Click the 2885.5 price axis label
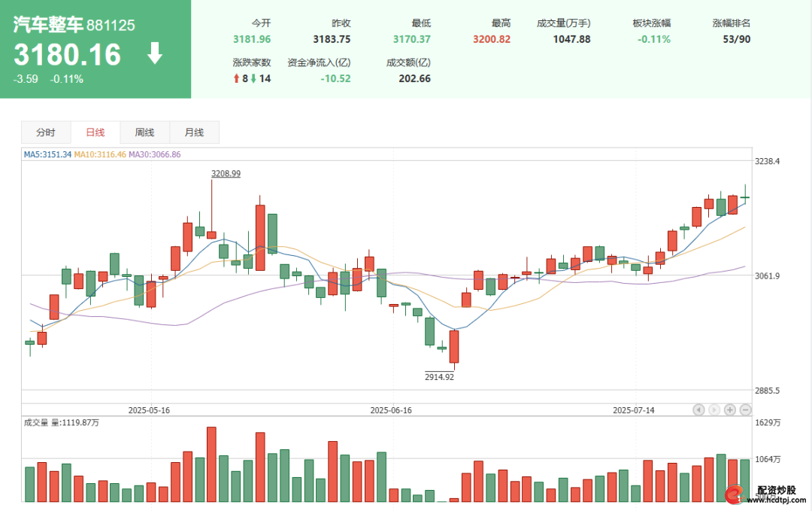Viewport: 812px width, 511px height. point(767,391)
